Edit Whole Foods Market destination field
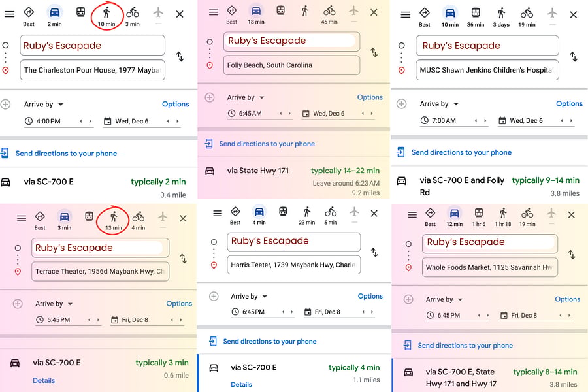 coord(490,267)
